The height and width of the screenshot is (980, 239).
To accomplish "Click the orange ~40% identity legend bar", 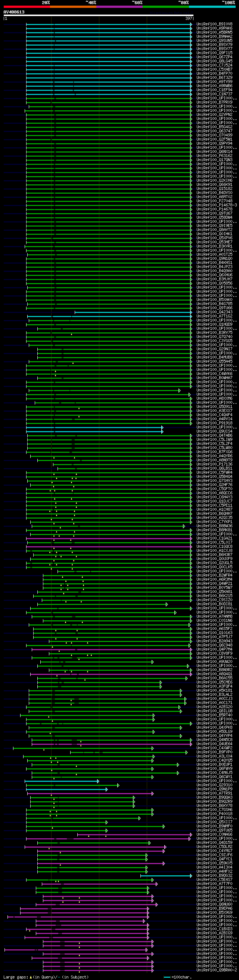I will (x=73, y=6).
